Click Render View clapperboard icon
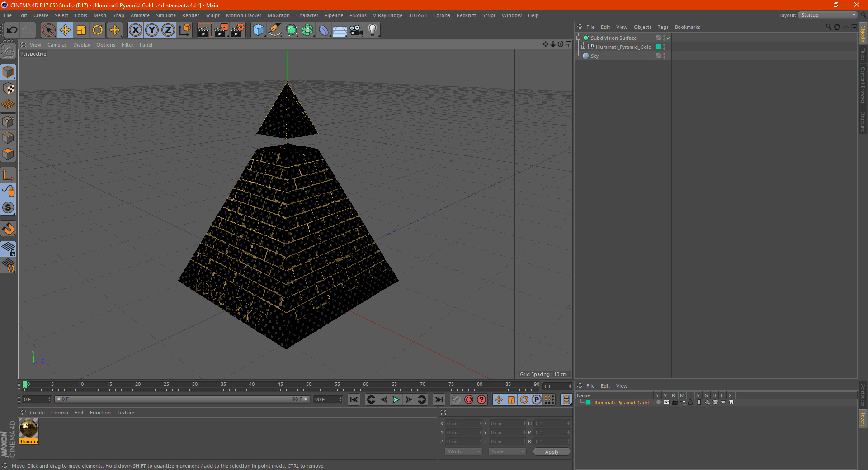Image resolution: width=868 pixels, height=470 pixels. point(204,30)
